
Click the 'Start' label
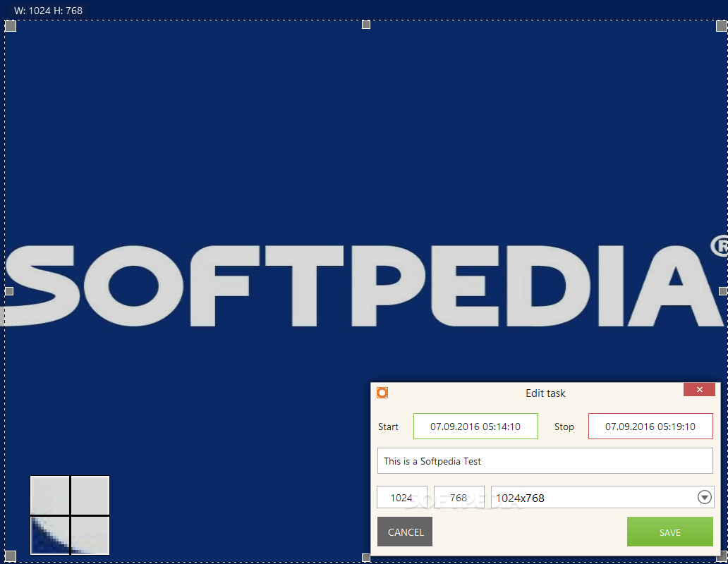(x=388, y=427)
